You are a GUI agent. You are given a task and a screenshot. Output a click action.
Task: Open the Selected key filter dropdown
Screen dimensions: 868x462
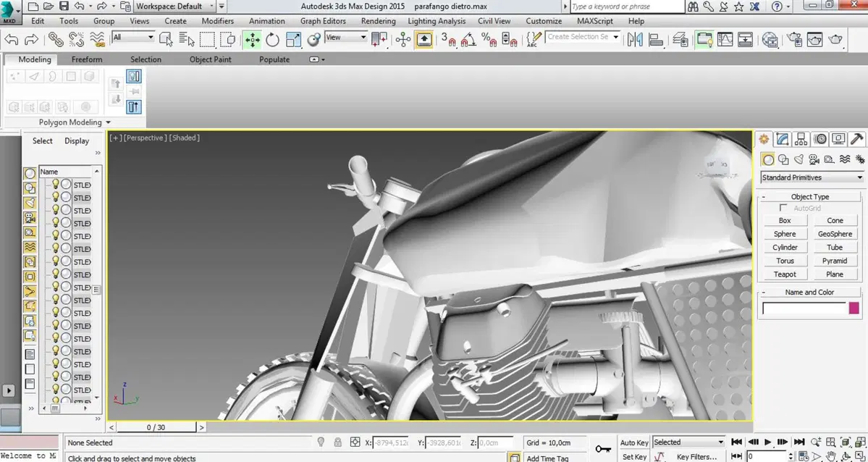click(688, 442)
